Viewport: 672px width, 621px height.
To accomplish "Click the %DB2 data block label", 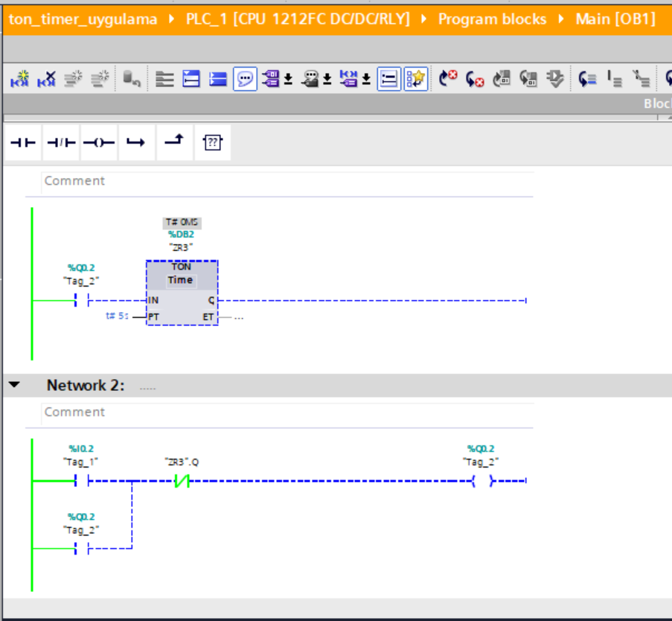I will pyautogui.click(x=182, y=235).
